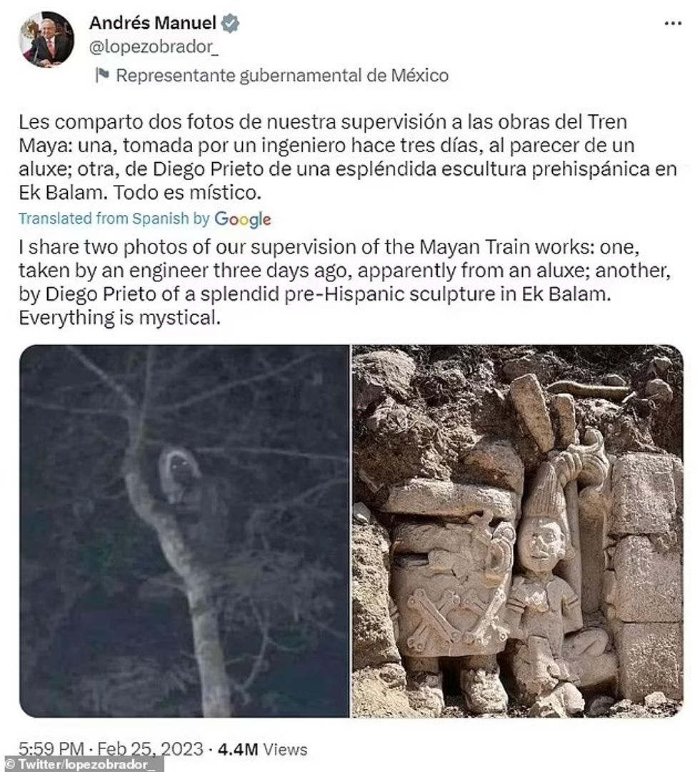
Task: Click the Google logo in translation line
Action: click(x=243, y=219)
